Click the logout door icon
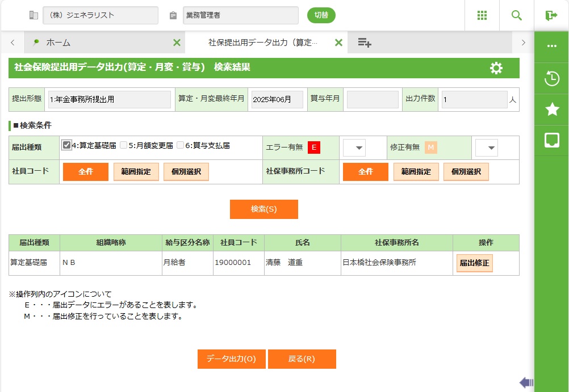The image size is (569, 392). (551, 15)
